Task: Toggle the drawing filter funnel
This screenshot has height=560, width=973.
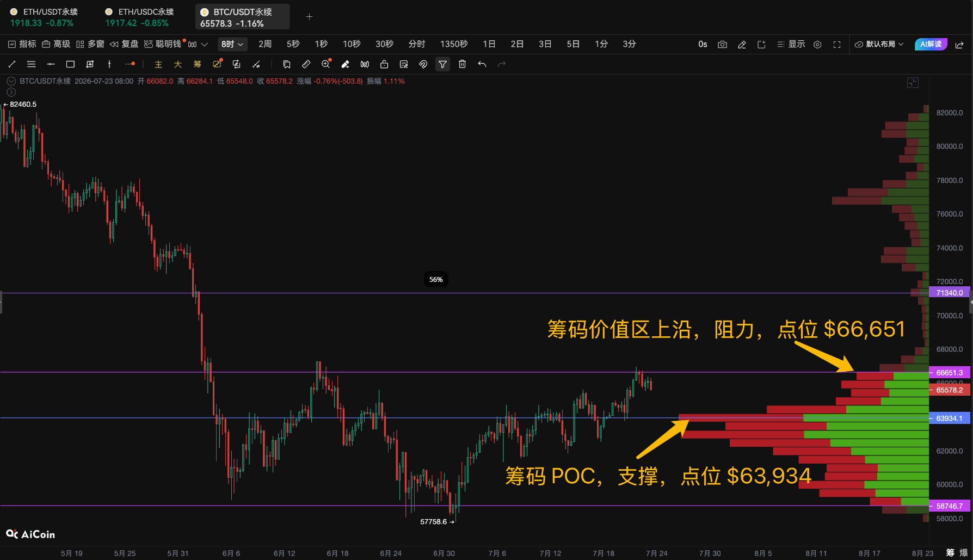Action: [443, 64]
